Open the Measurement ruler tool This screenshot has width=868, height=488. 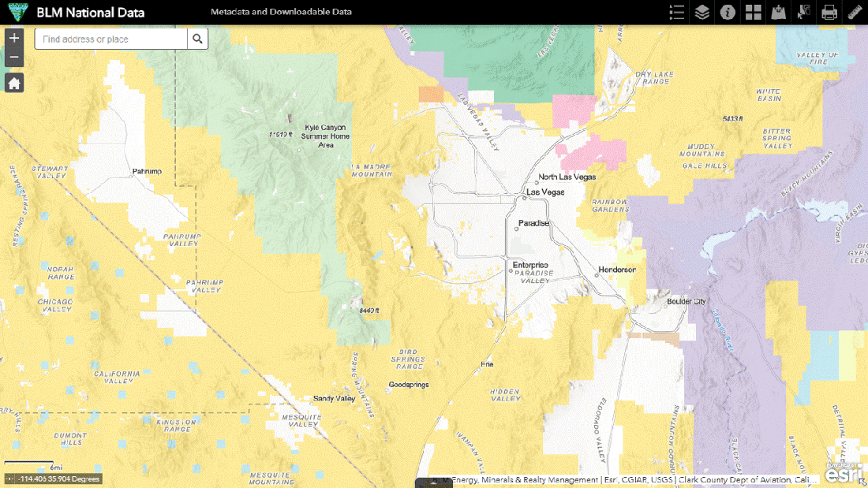pyautogui.click(x=855, y=12)
